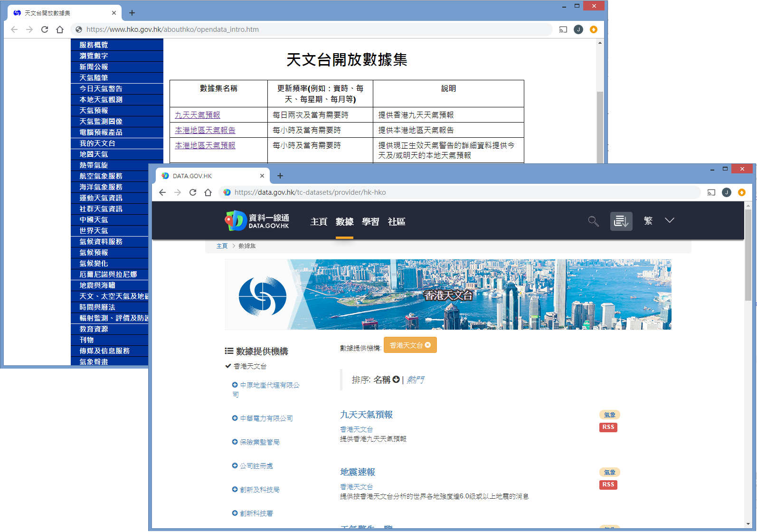Image resolution: width=757 pixels, height=532 pixels.
Task: Open 主頁 nav item on DATA.GOV.HK
Action: (319, 222)
